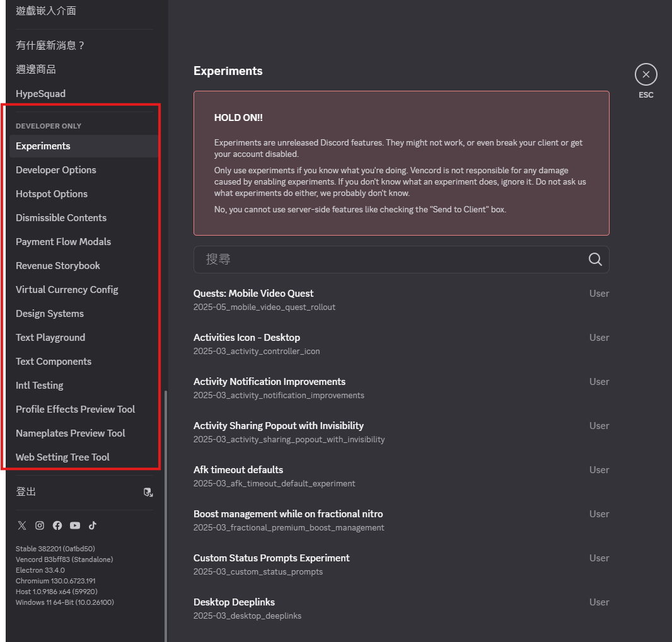Expand Activity Sharing Popout with Invisibility
This screenshot has width=672, height=642.
[401, 432]
